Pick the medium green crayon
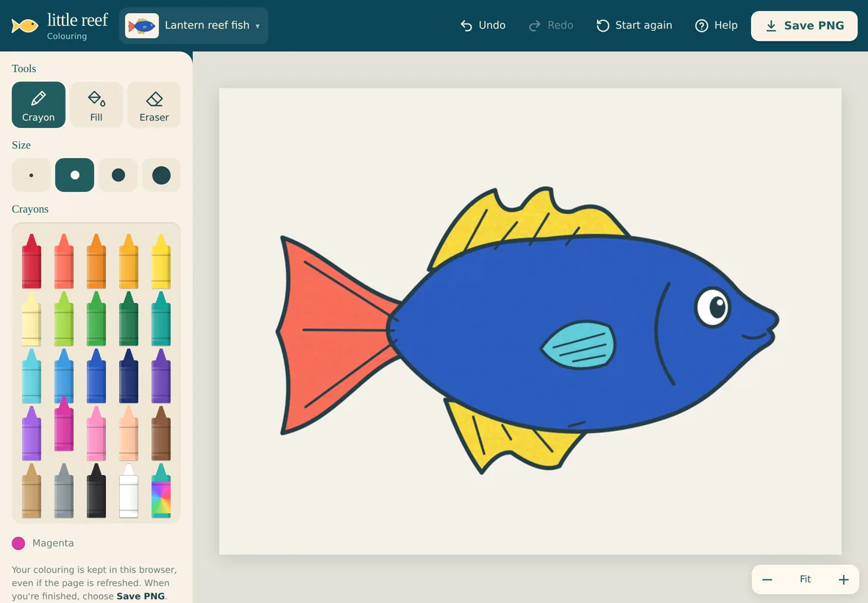The width and height of the screenshot is (868, 603). [96, 318]
